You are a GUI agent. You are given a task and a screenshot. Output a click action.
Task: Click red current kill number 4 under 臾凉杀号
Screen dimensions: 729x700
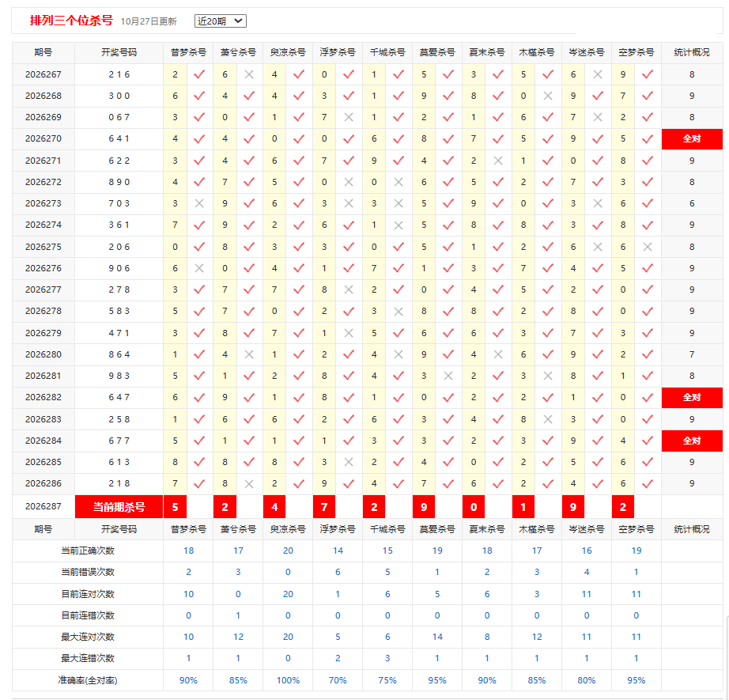(x=275, y=507)
